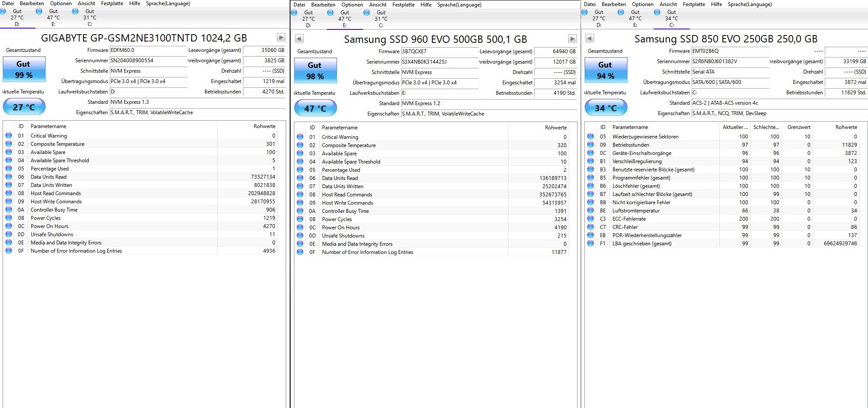This screenshot has height=408, width=868.
Task: Click status orb of Verschleißregulierung row
Action: point(590,161)
